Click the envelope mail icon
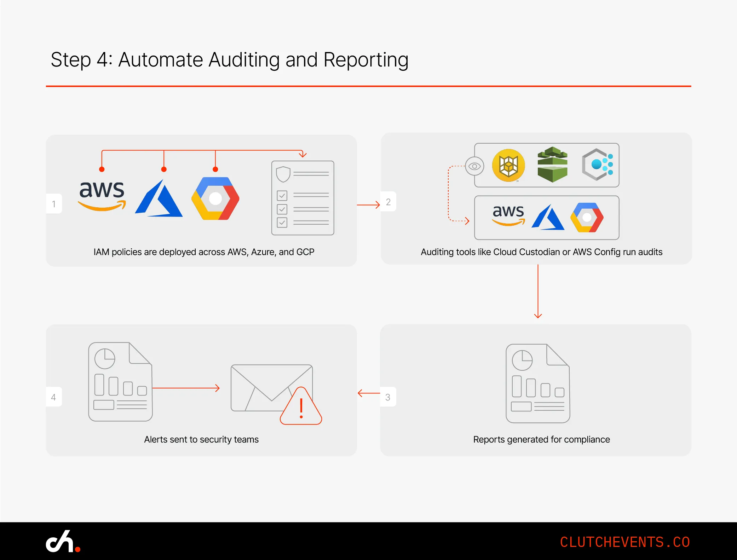This screenshot has width=737, height=560. click(272, 388)
